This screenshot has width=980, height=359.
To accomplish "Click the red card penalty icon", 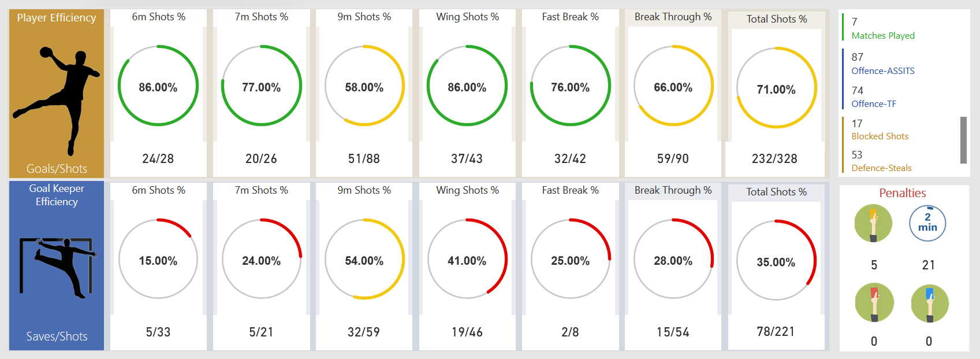I will [x=874, y=302].
